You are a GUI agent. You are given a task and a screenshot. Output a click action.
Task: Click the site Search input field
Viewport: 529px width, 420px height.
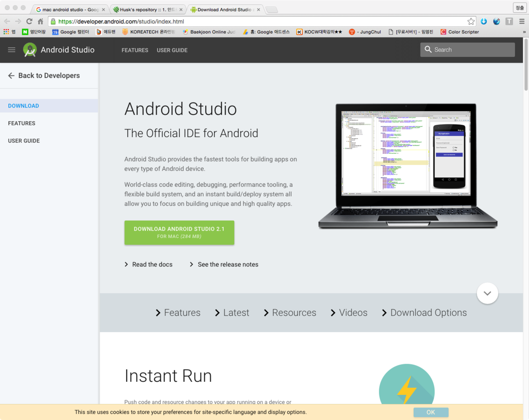467,50
